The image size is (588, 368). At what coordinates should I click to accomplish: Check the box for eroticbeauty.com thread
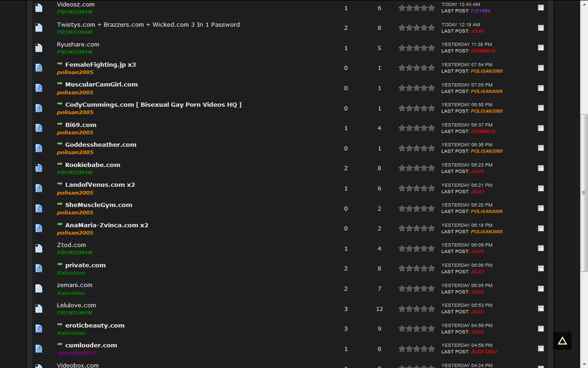click(x=541, y=328)
